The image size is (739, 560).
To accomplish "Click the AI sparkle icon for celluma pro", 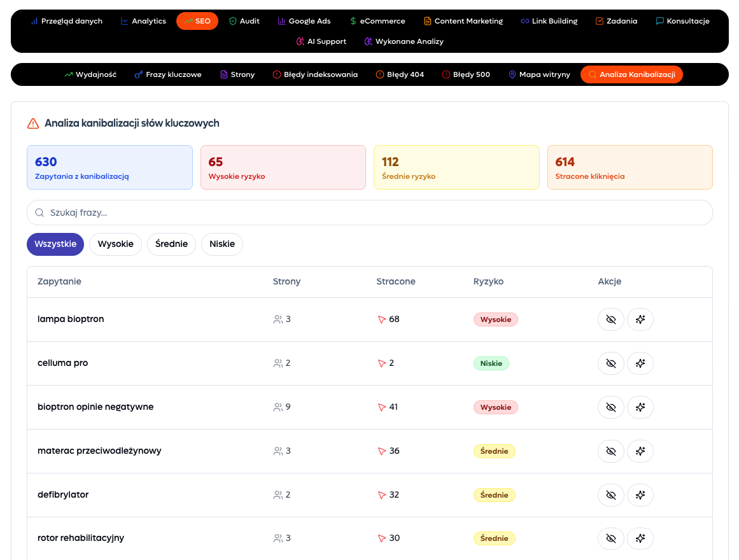I will tap(640, 363).
